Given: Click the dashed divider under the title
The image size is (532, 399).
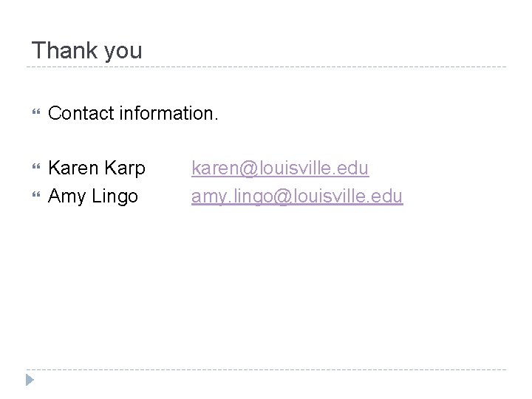Looking at the screenshot, I should pos(266,67).
